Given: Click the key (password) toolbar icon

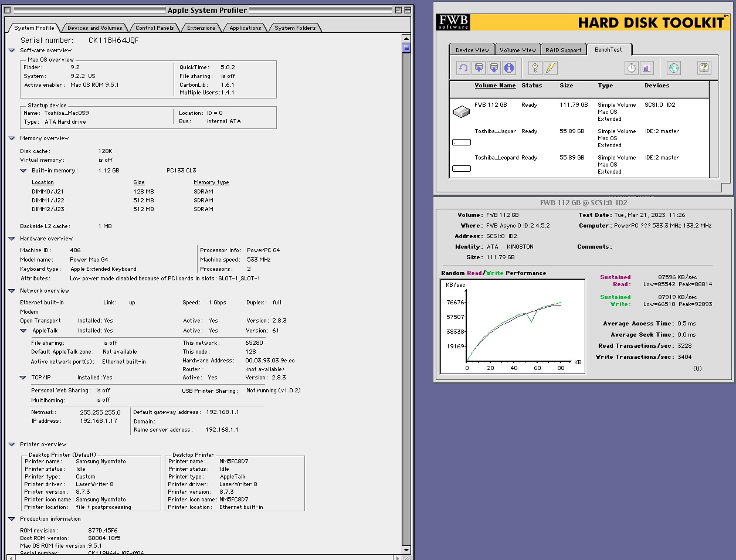Looking at the screenshot, I should pyautogui.click(x=535, y=68).
